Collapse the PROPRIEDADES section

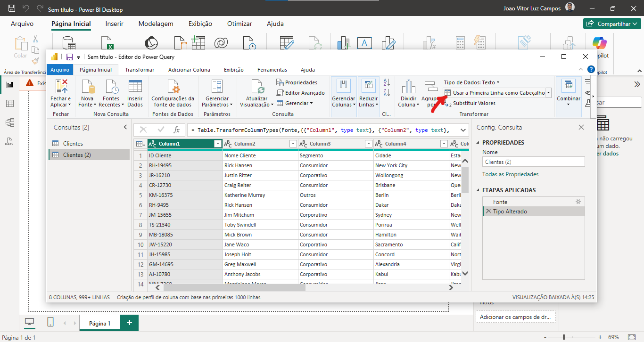(478, 143)
